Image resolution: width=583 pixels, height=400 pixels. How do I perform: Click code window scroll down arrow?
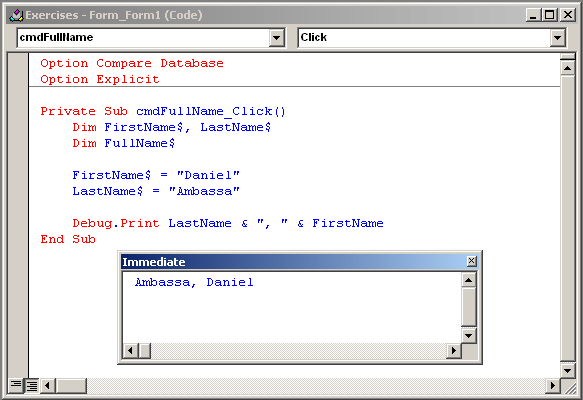(x=567, y=370)
